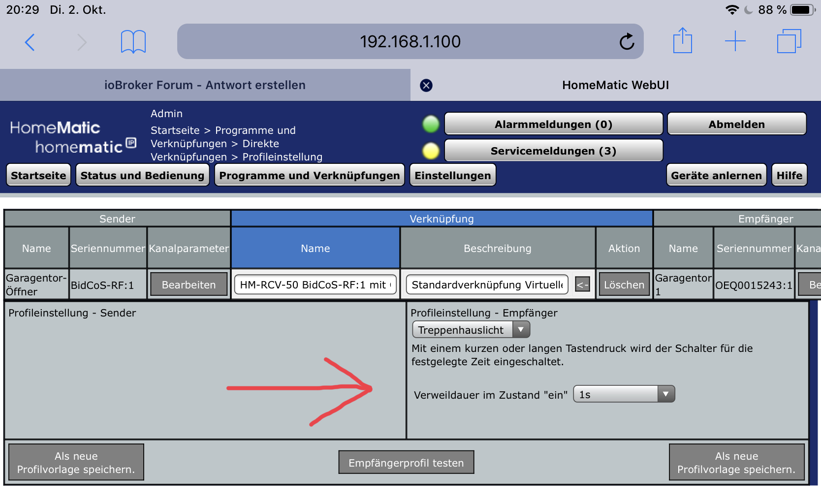Click the BidCoS-RF:1 serial number cell
The width and height of the screenshot is (821, 504).
click(x=108, y=285)
